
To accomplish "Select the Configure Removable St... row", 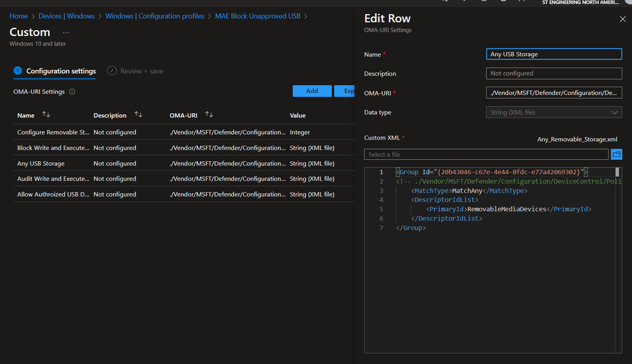I will point(184,132).
